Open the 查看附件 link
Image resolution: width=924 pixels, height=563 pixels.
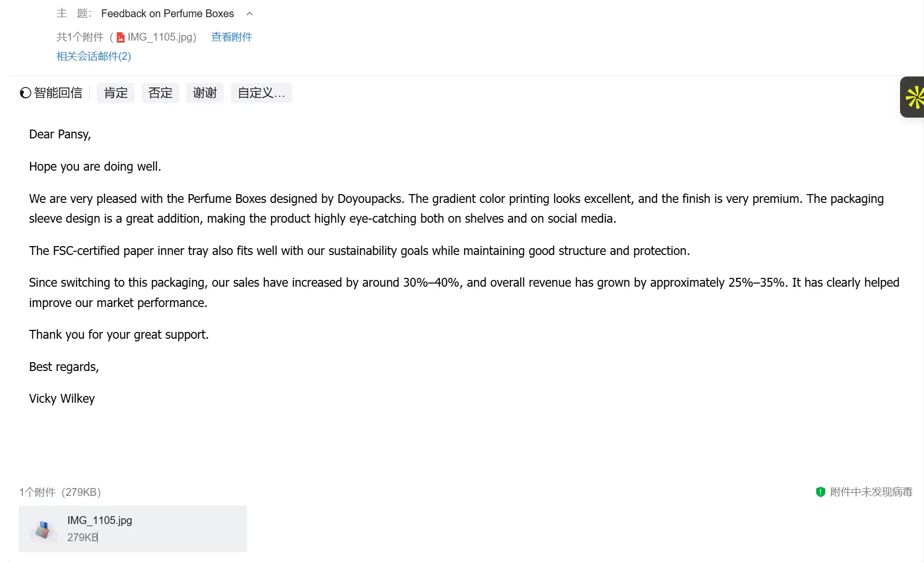tap(232, 37)
